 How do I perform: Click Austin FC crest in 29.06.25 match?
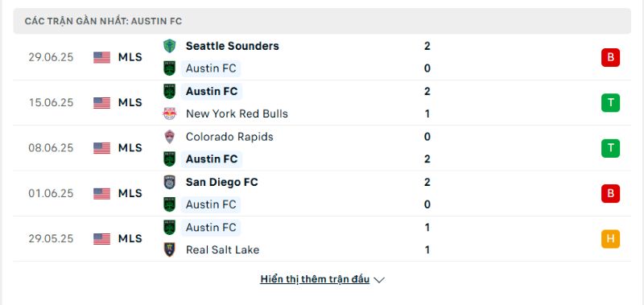point(169,68)
